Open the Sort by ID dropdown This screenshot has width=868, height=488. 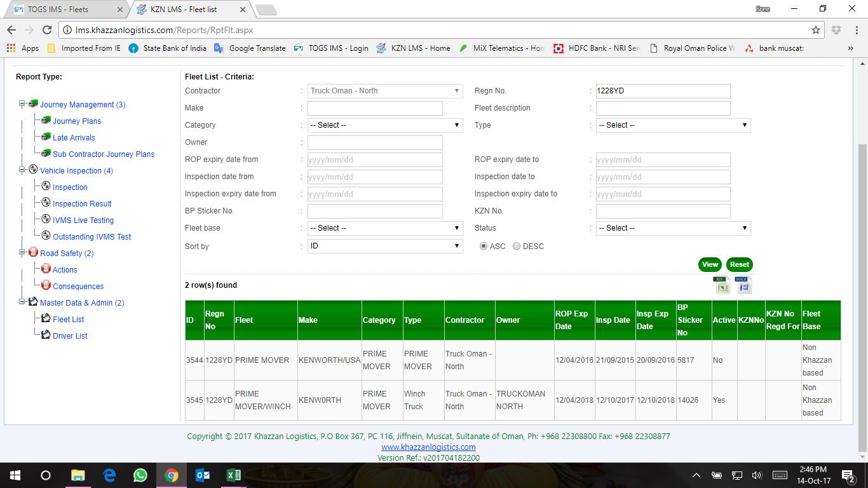click(x=385, y=246)
